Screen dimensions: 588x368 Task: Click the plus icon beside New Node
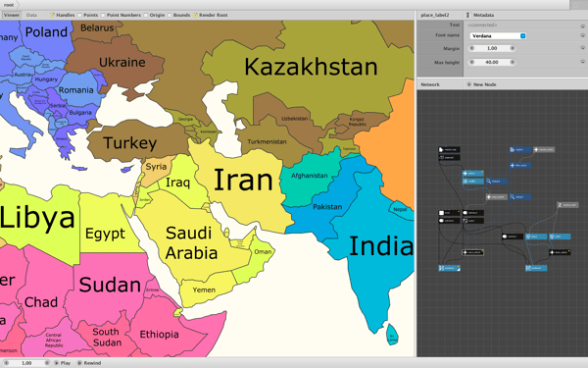click(468, 84)
